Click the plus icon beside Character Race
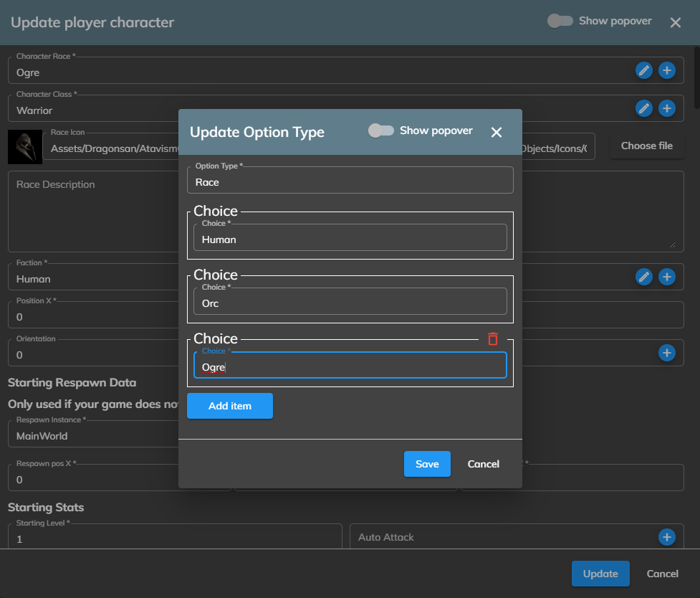This screenshot has width=700, height=598. pos(667,70)
